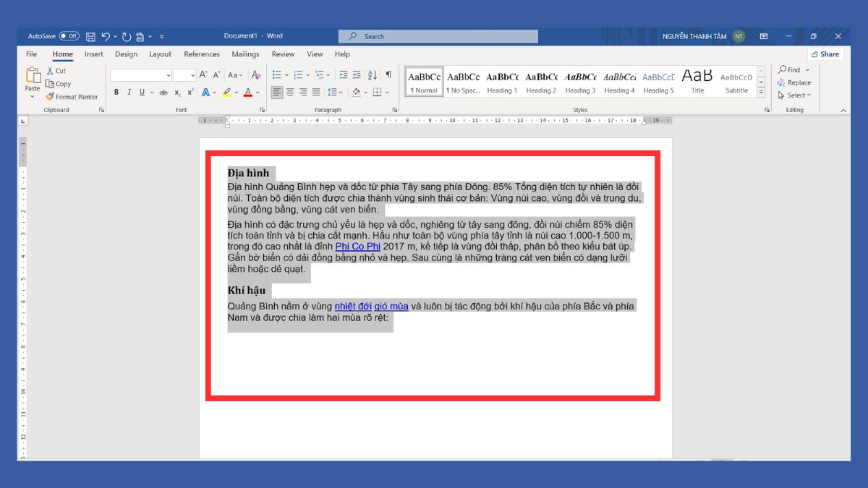Screen dimensions: 868x488
Task: Switch to the Layout tab
Action: pyautogui.click(x=160, y=54)
